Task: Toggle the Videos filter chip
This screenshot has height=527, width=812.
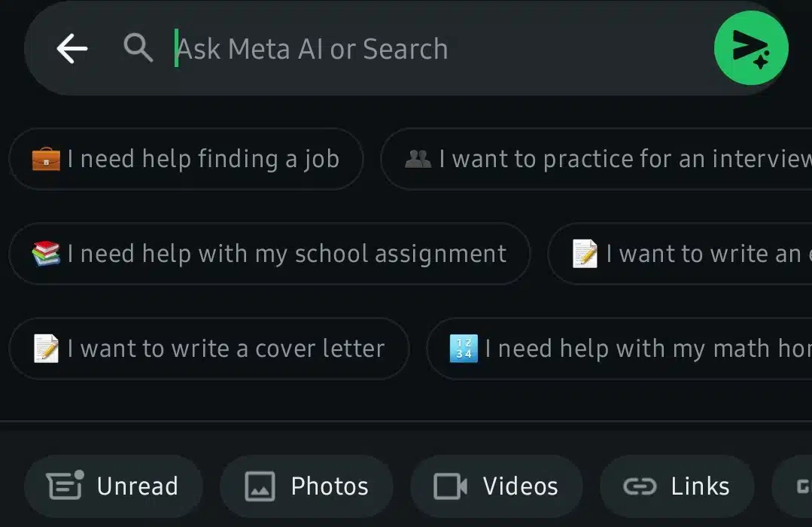Action: pos(497,486)
